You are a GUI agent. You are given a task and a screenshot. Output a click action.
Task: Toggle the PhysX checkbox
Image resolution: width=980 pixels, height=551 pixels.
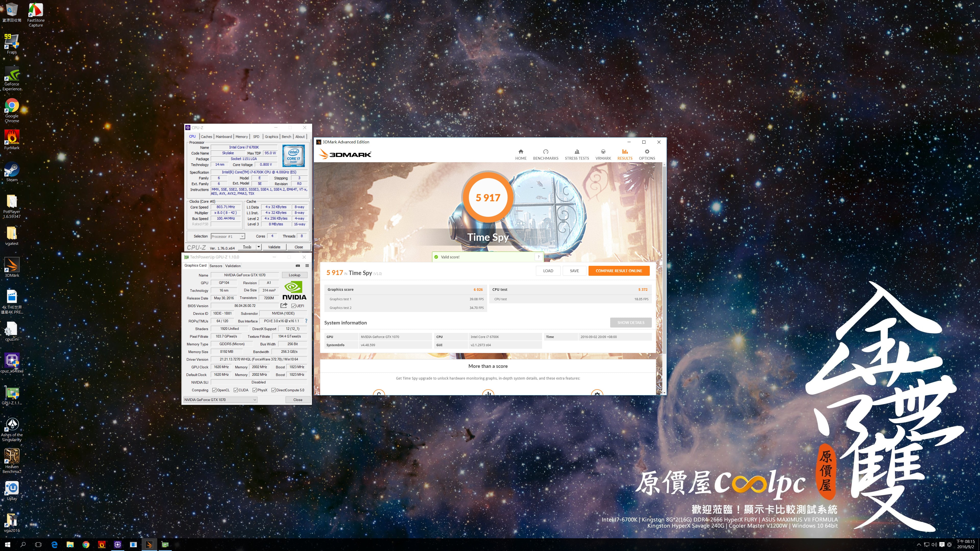coord(254,390)
